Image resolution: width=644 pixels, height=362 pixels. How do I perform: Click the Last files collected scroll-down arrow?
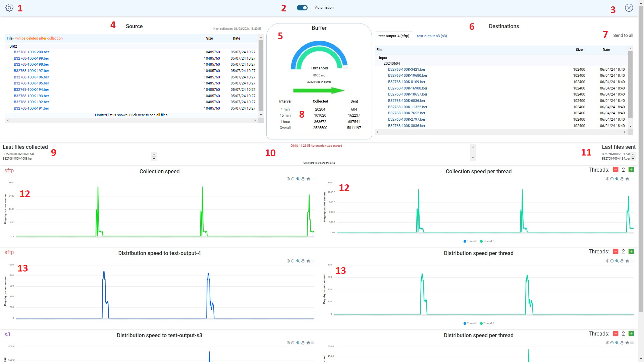click(154, 159)
